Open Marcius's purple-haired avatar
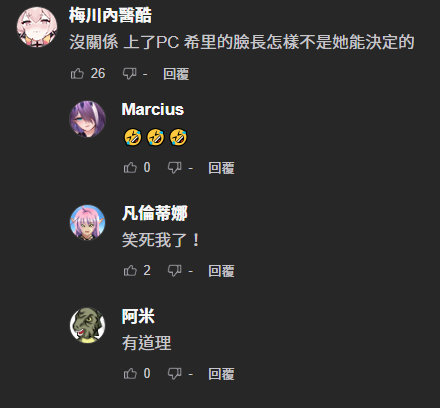440x408 pixels. point(87,119)
